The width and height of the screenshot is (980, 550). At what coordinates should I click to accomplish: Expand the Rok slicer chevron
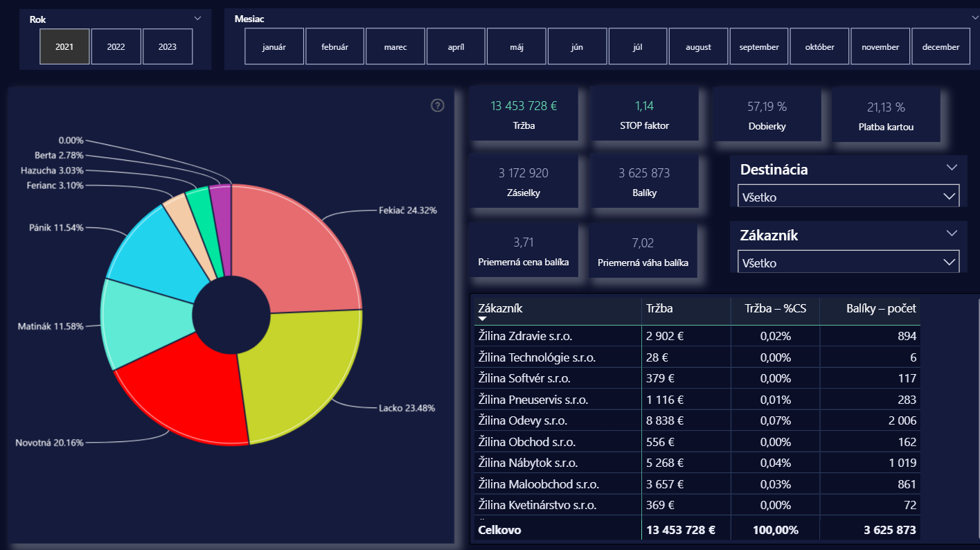tap(197, 18)
